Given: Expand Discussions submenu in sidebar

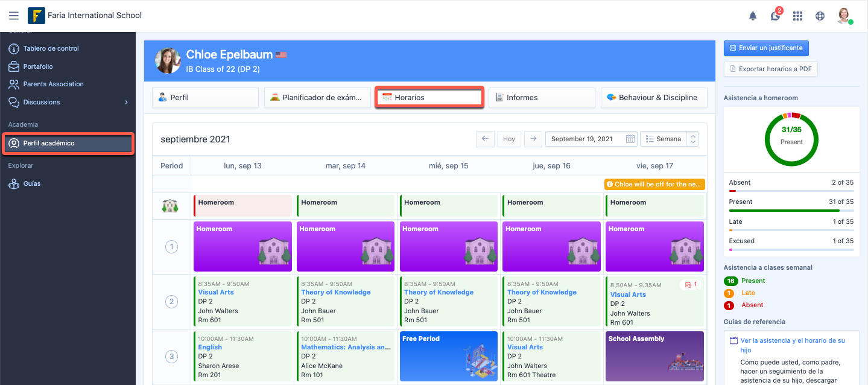Looking at the screenshot, I should pos(126,103).
